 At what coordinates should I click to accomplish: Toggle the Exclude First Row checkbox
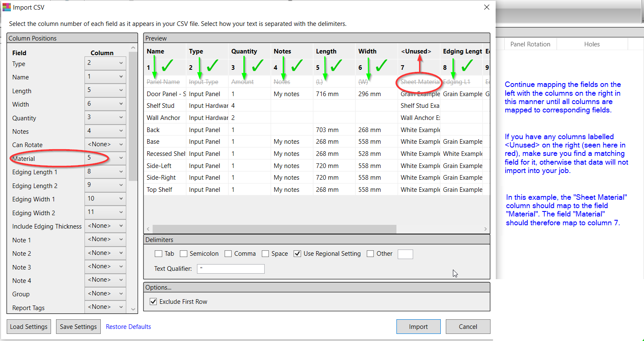click(153, 301)
